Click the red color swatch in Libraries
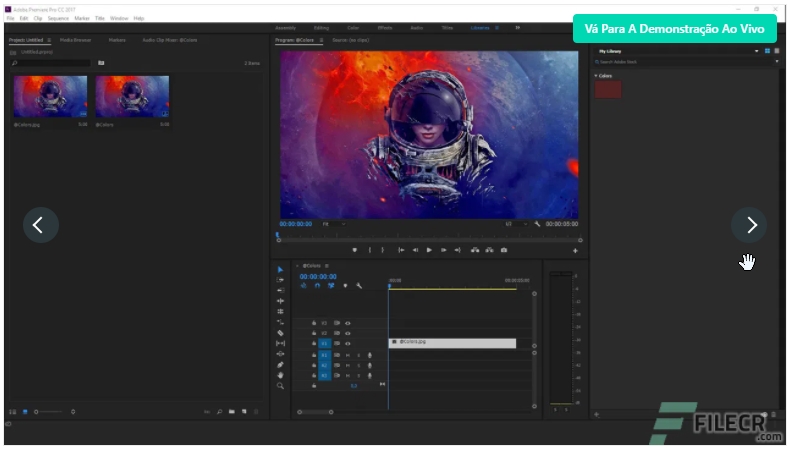The height and width of the screenshot is (452, 789). pyautogui.click(x=608, y=89)
